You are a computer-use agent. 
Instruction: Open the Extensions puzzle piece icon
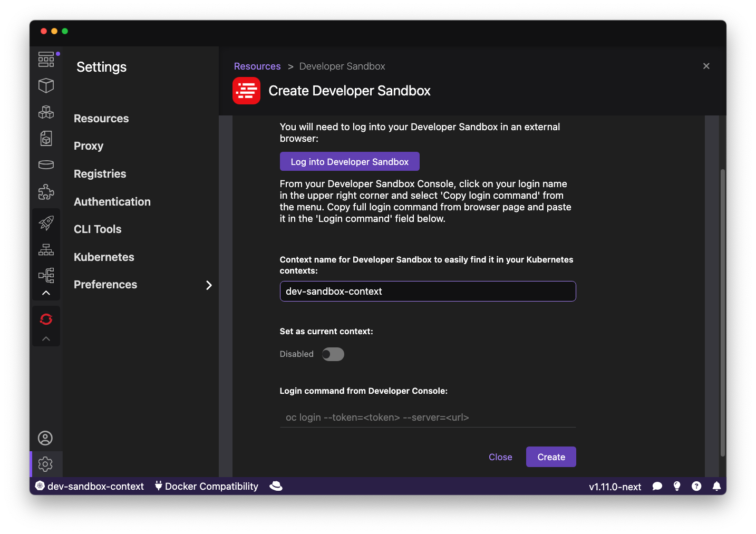(x=46, y=192)
